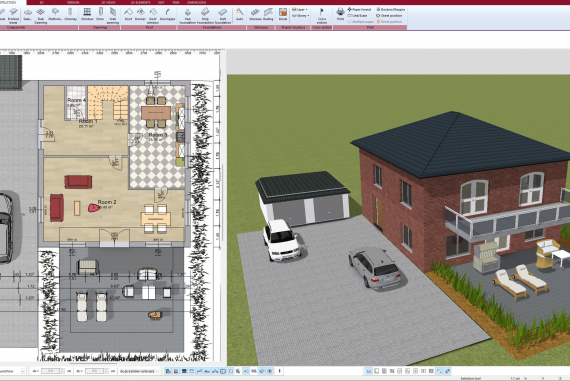570x381 pixels.
Task: Select the Wall opening tool
Action: [x=113, y=15]
